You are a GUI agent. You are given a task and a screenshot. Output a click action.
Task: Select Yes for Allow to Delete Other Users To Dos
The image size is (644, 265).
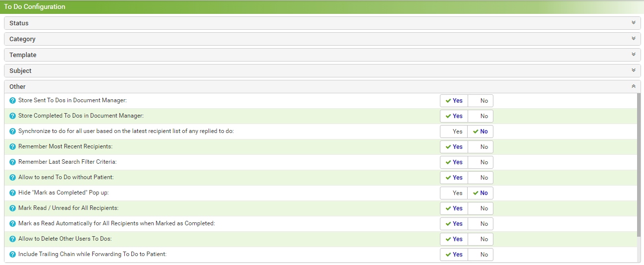[x=454, y=239]
